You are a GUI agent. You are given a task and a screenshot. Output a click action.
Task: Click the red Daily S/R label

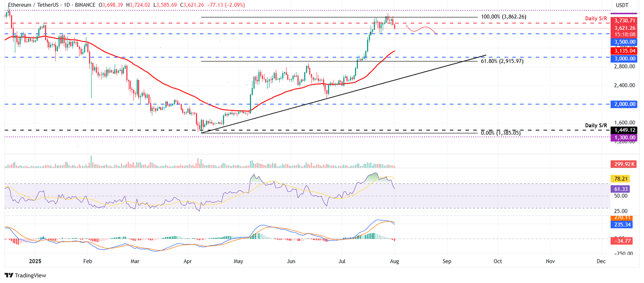(595, 18)
